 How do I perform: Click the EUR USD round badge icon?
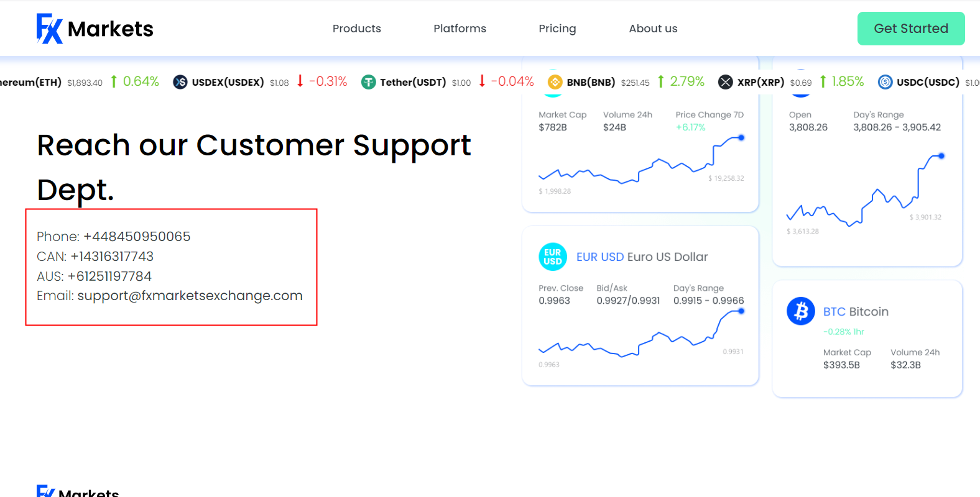[552, 257]
